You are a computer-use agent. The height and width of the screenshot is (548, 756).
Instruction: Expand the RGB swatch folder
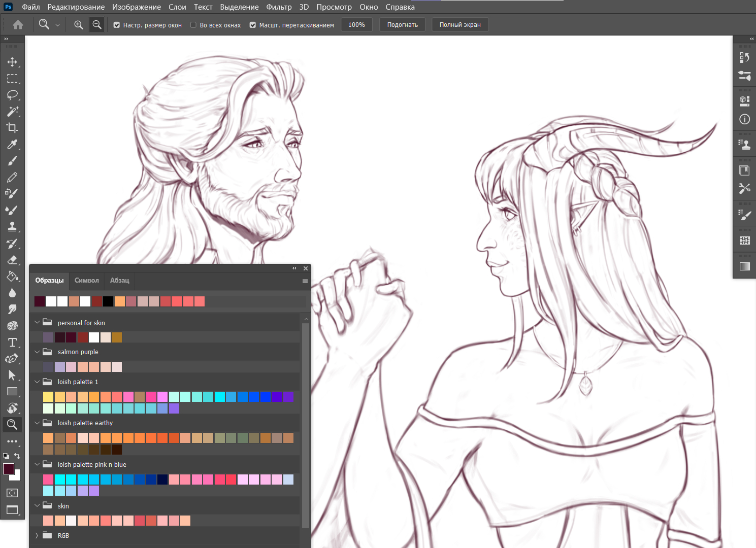[x=37, y=535]
